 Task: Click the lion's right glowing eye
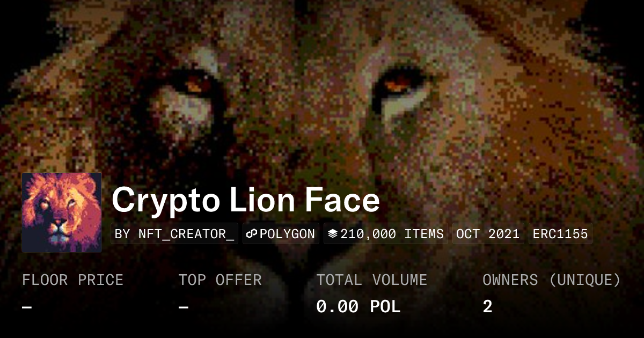coord(397,85)
